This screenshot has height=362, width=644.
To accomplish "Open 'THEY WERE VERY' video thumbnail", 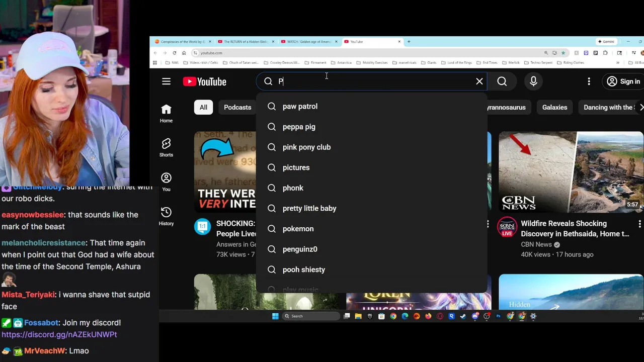I will click(x=225, y=172).
